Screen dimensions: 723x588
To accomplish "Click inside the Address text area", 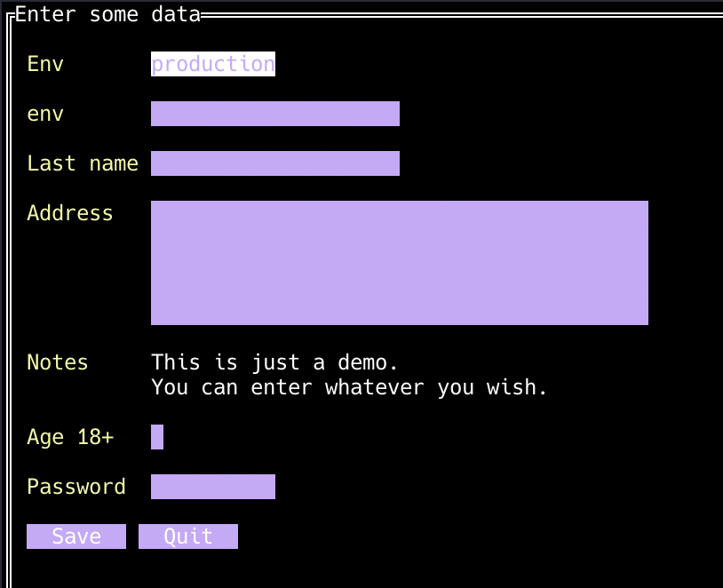I will 400,263.
